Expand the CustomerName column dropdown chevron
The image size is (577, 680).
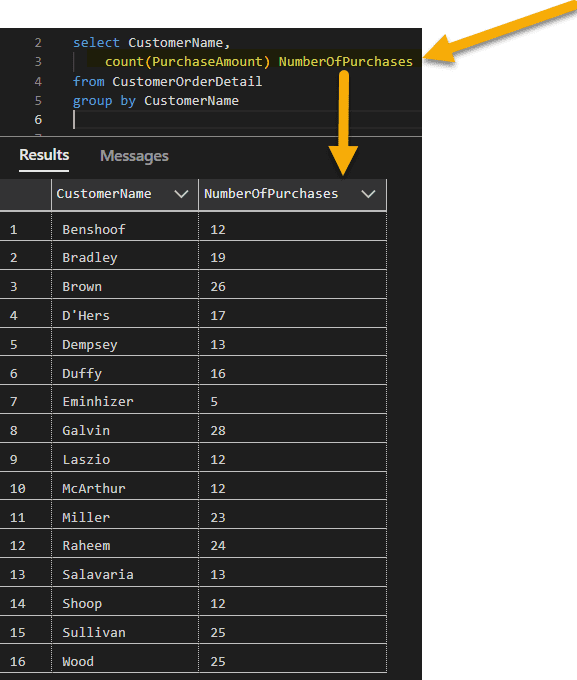181,194
